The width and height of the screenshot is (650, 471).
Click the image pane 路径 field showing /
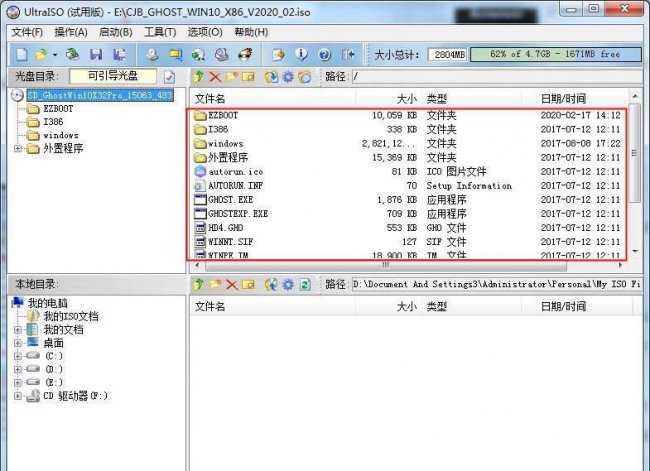497,77
